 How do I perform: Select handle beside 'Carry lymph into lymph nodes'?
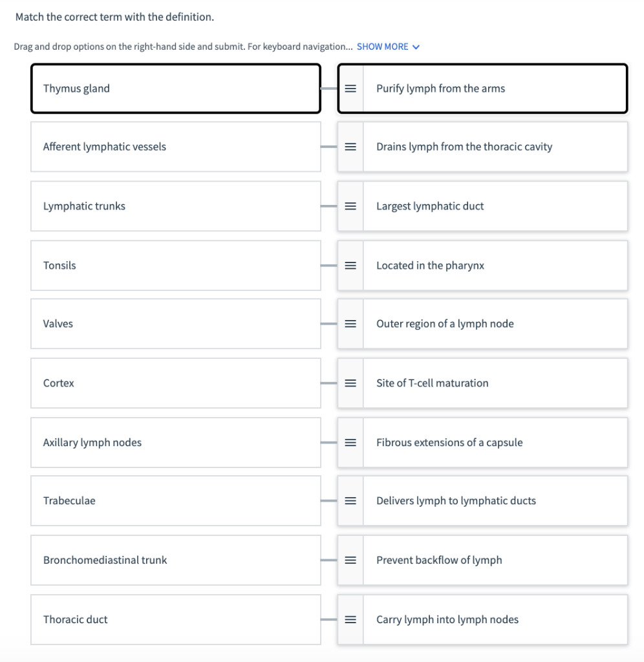pyautogui.click(x=350, y=619)
